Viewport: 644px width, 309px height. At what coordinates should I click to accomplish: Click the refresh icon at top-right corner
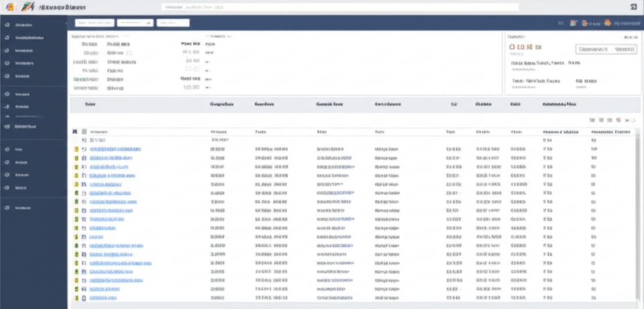coord(634,7)
